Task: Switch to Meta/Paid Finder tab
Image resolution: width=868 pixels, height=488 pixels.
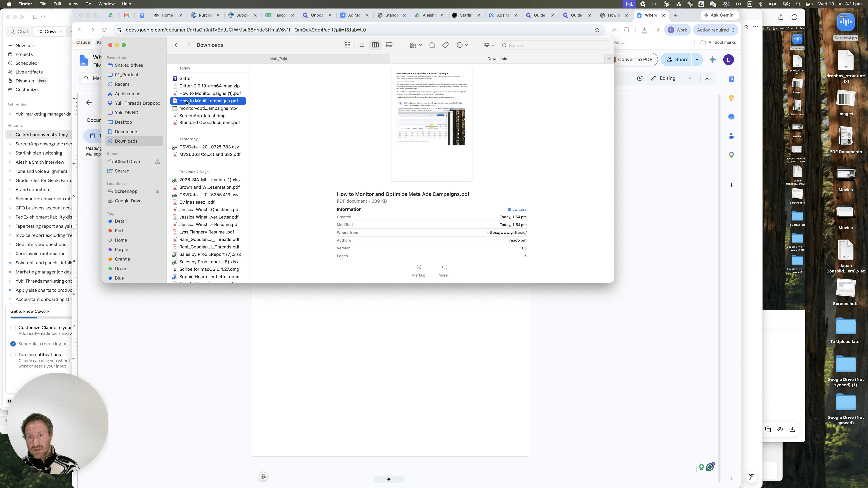Action: pos(278,59)
